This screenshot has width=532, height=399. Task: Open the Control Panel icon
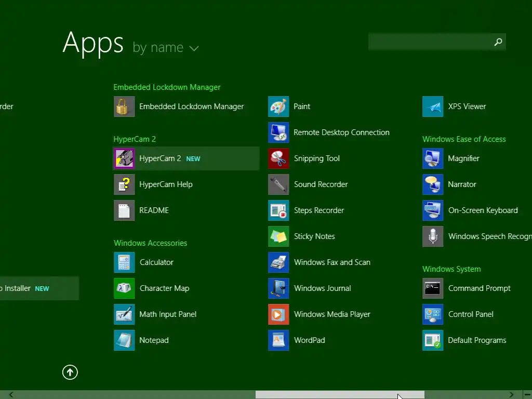click(x=433, y=314)
